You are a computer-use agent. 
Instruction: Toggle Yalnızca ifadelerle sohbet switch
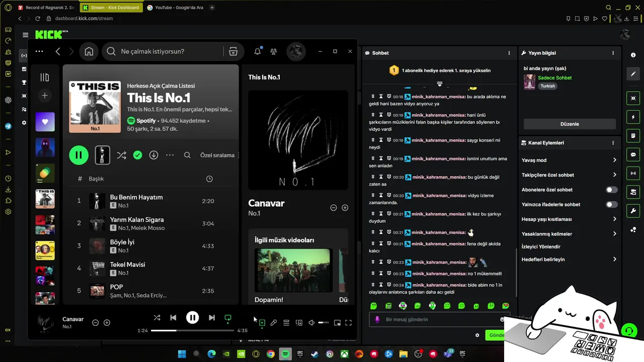pos(611,205)
